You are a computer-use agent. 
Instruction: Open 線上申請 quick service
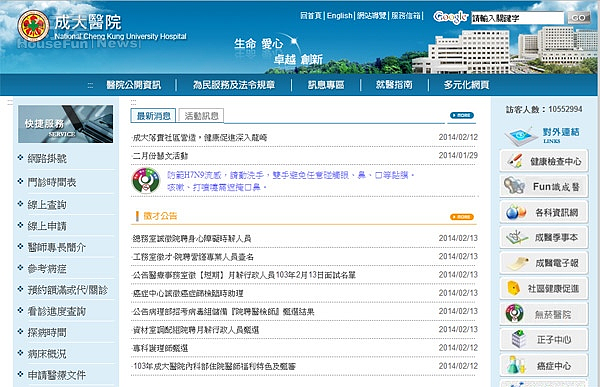(x=47, y=226)
